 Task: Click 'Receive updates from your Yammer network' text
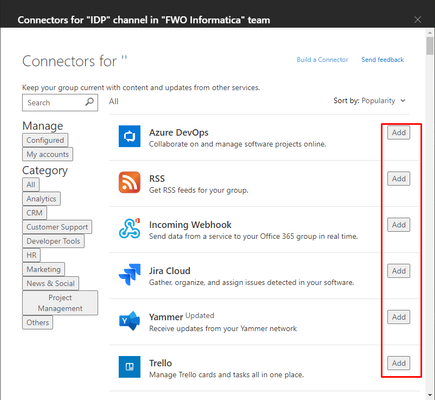click(223, 329)
